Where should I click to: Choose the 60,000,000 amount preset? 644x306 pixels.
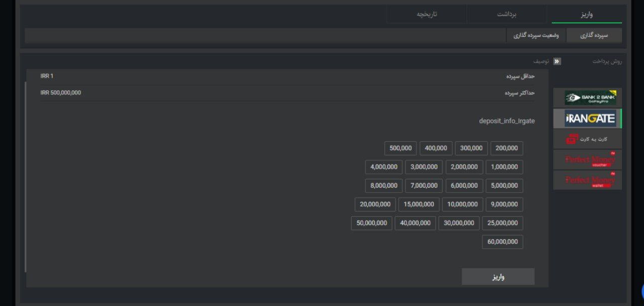tap(502, 242)
